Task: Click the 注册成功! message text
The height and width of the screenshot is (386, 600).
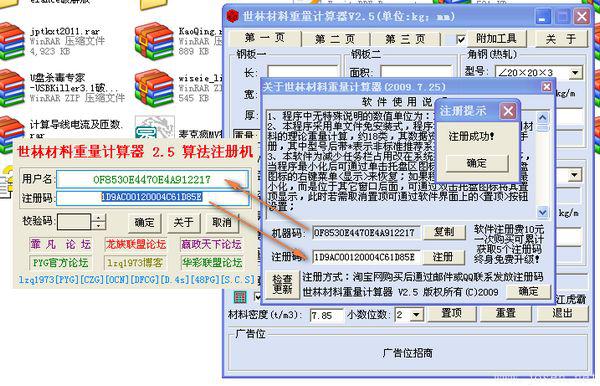Action: click(x=471, y=136)
